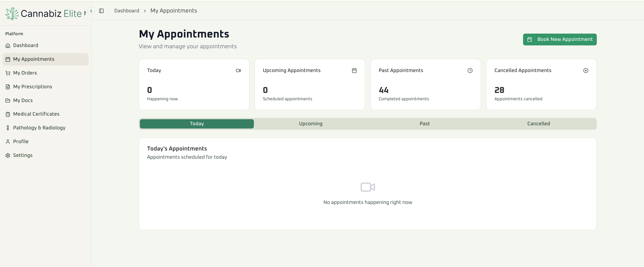Switch to the Upcoming appointments tab
Image resolution: width=644 pixels, height=267 pixels.
click(x=311, y=123)
